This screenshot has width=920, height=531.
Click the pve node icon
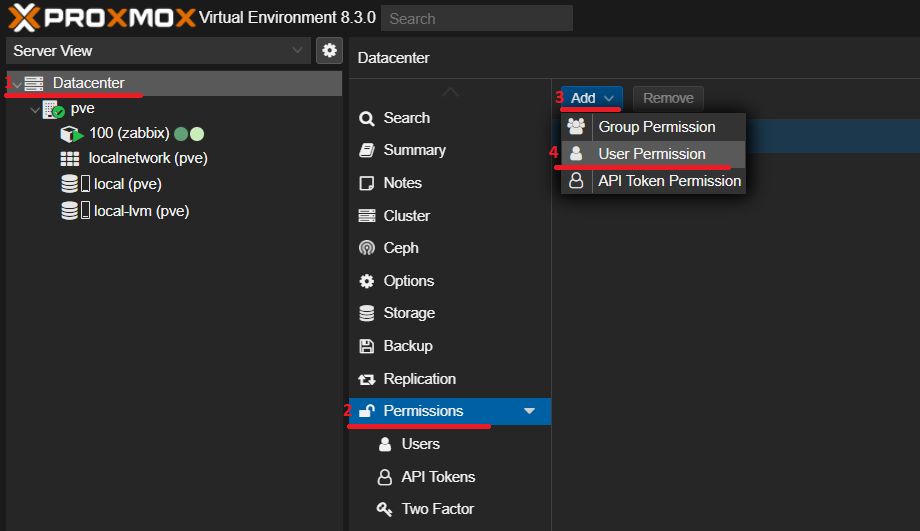(x=53, y=109)
